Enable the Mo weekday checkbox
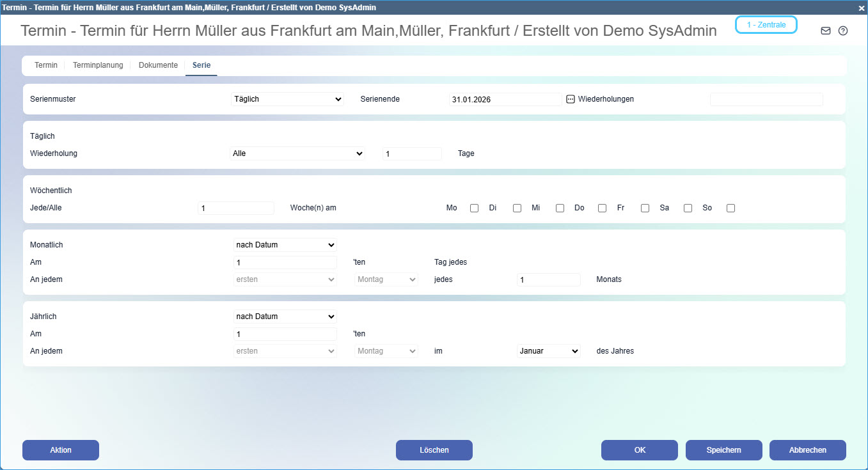 click(475, 208)
